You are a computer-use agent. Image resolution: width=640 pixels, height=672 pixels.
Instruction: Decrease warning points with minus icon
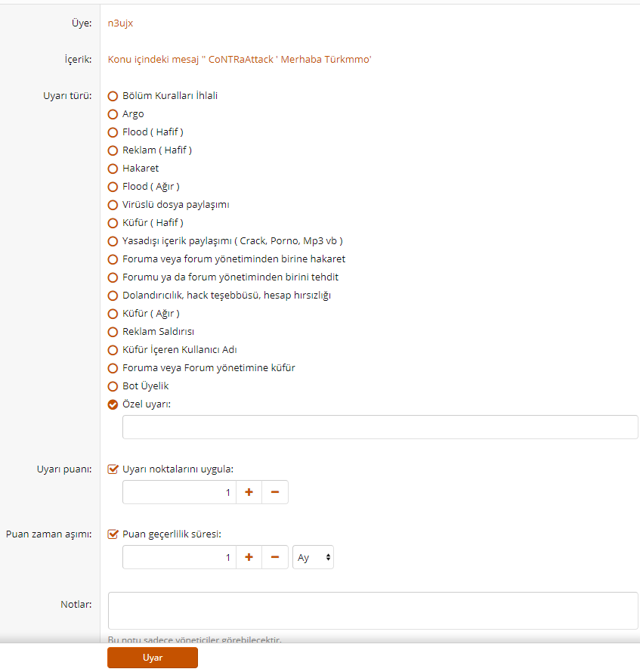[275, 492]
